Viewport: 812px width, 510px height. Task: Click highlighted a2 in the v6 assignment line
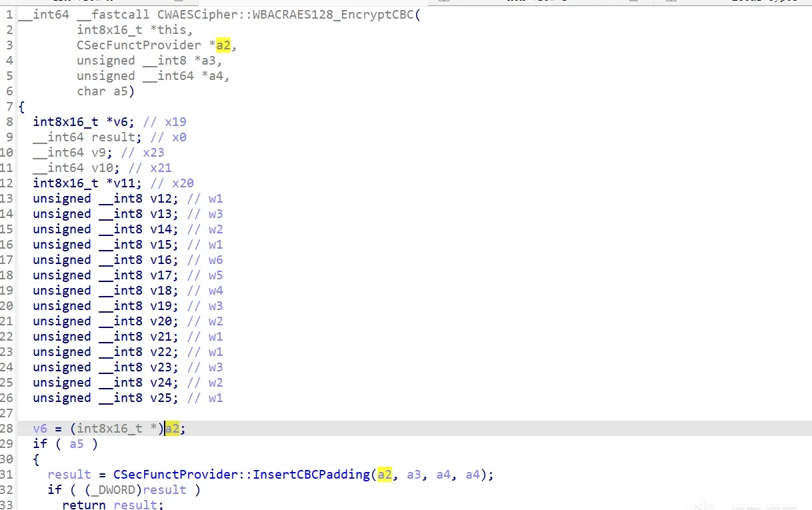click(x=172, y=428)
